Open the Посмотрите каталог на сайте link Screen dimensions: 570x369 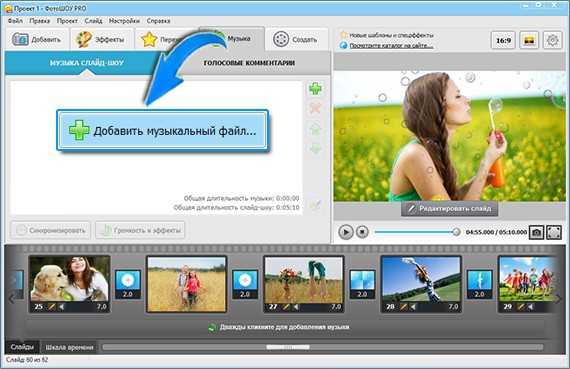point(391,45)
